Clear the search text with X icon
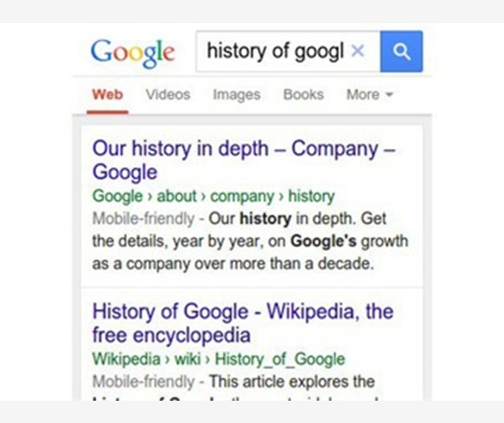The width and height of the screenshot is (504, 423). (x=357, y=51)
